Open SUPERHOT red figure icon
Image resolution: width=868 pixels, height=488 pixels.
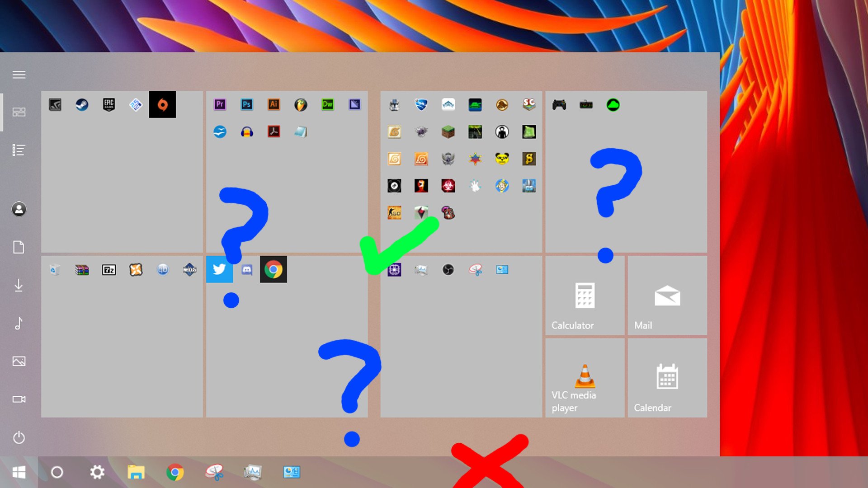(421, 186)
